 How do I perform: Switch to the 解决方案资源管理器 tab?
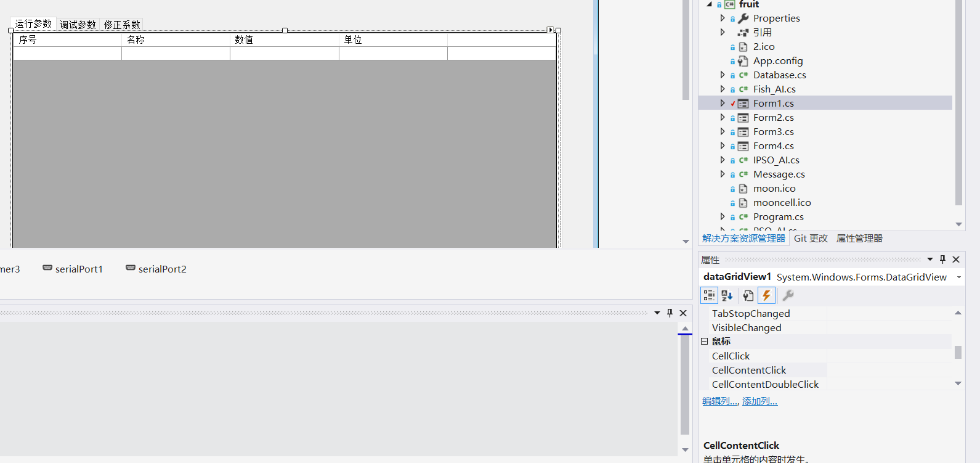pos(744,239)
